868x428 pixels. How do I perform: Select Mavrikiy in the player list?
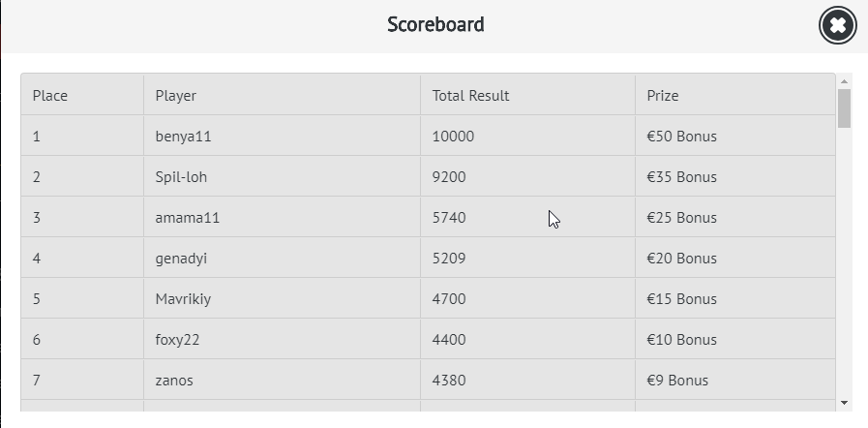click(183, 299)
